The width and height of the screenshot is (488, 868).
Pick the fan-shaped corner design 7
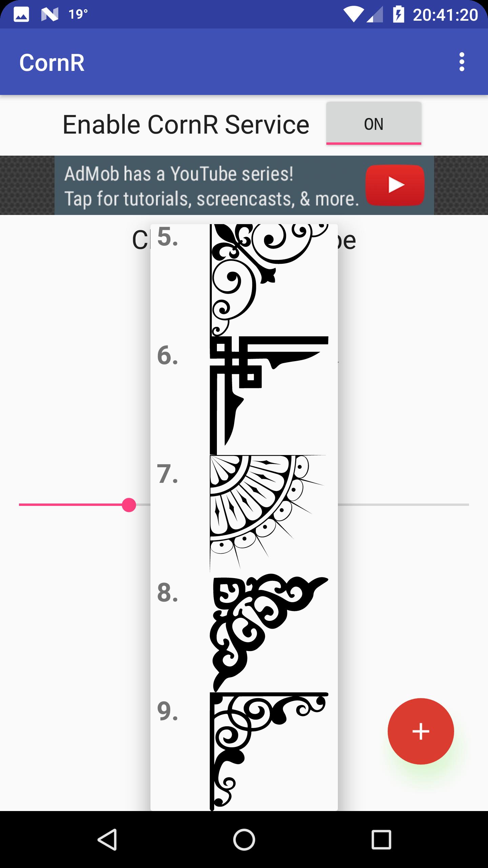point(244,514)
